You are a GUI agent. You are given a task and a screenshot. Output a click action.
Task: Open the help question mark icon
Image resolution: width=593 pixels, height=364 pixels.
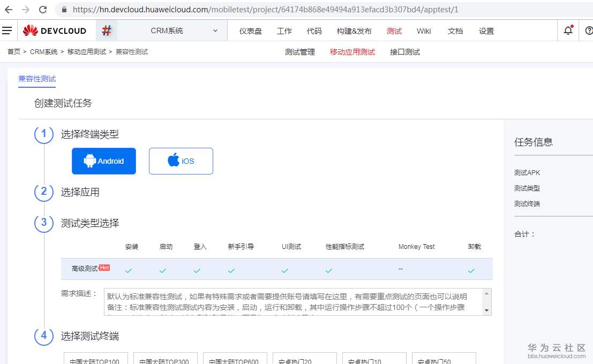click(589, 31)
